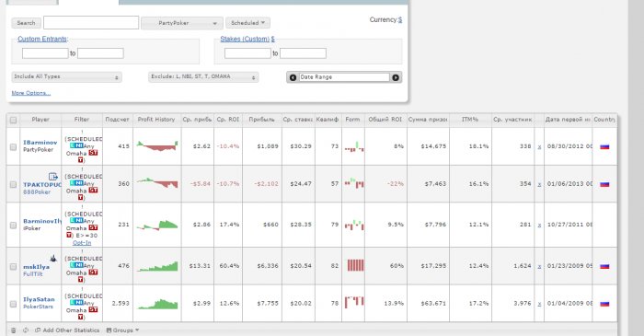The image size is (644, 336).
Task: Click the shark icon beside mskIlya
Action: 53,259
